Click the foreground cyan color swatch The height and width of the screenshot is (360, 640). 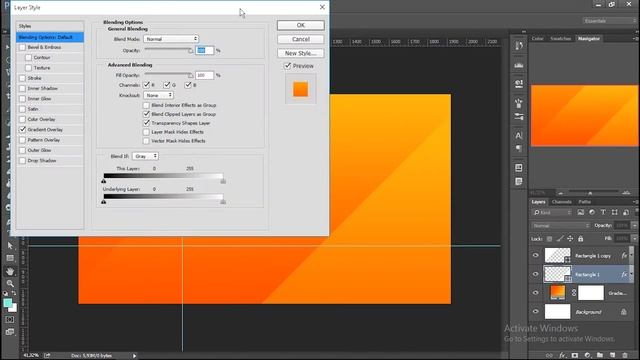[7, 303]
